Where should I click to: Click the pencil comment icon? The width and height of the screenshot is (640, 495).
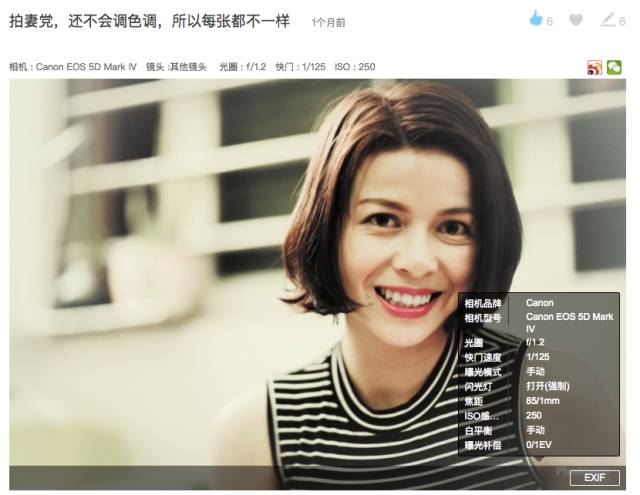(608, 19)
